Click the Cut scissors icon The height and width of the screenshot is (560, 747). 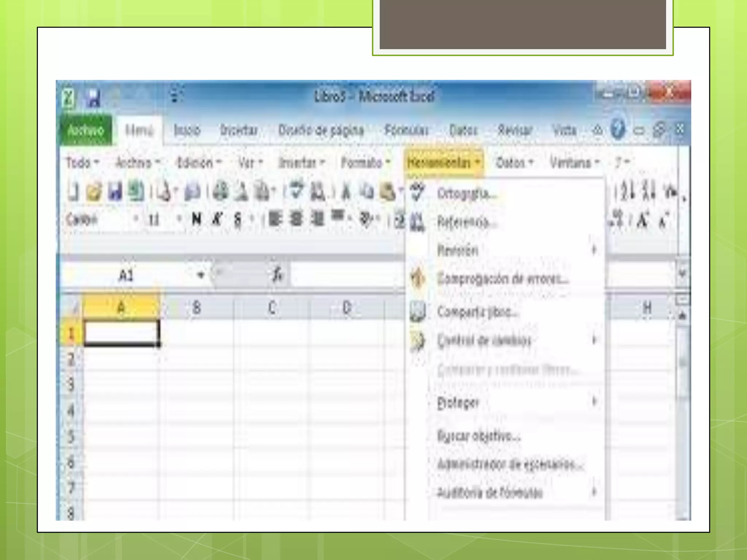[346, 191]
